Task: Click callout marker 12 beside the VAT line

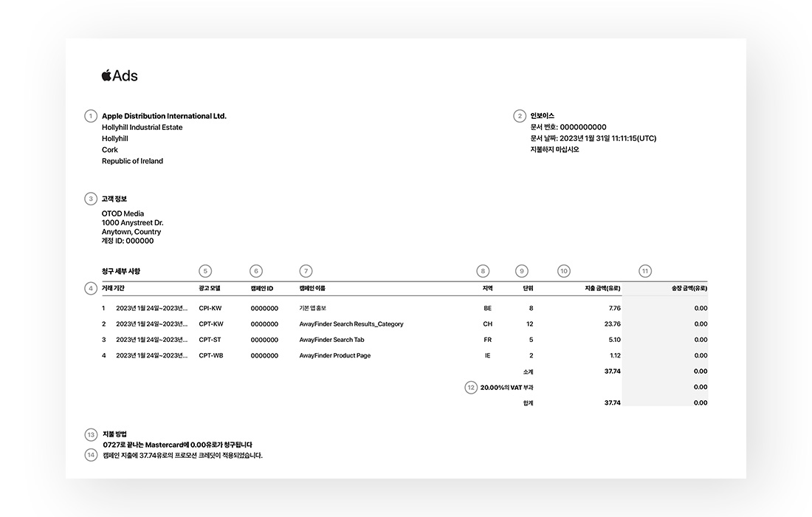Action: (471, 387)
